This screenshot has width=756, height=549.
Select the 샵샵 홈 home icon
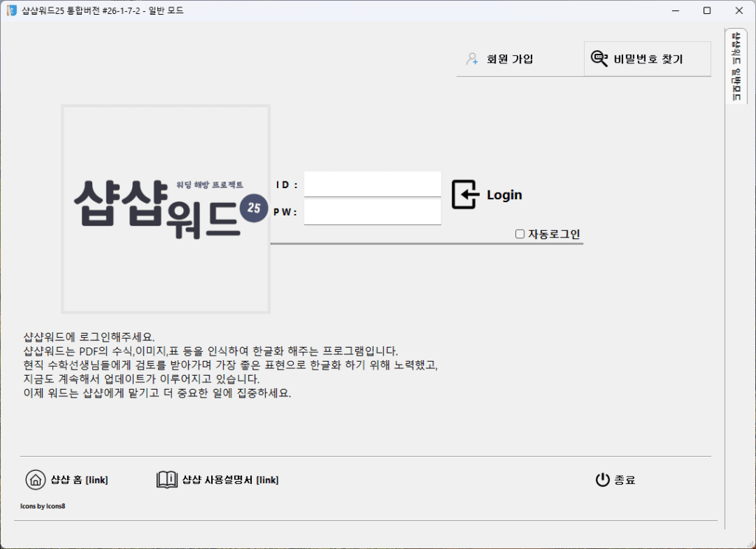[x=35, y=480]
